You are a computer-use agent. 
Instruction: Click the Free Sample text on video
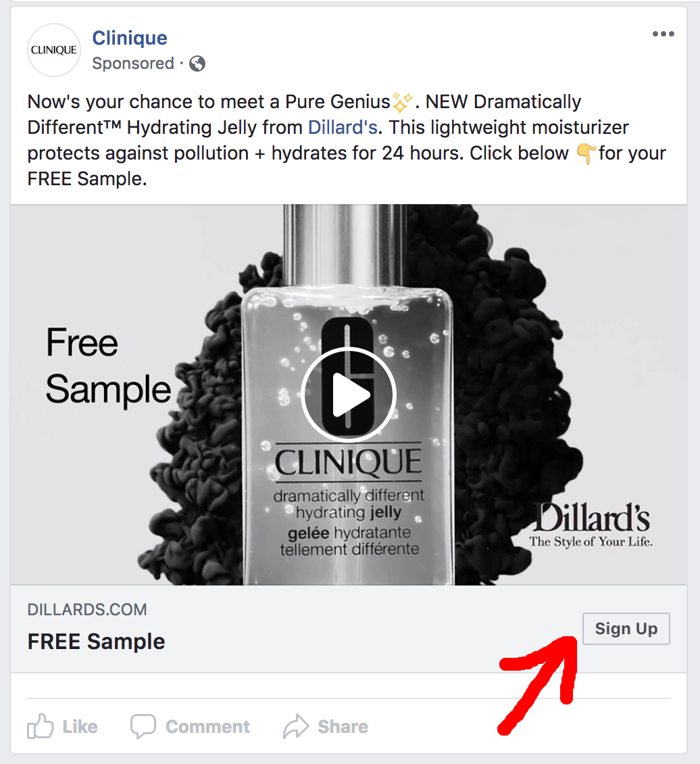pyautogui.click(x=108, y=365)
